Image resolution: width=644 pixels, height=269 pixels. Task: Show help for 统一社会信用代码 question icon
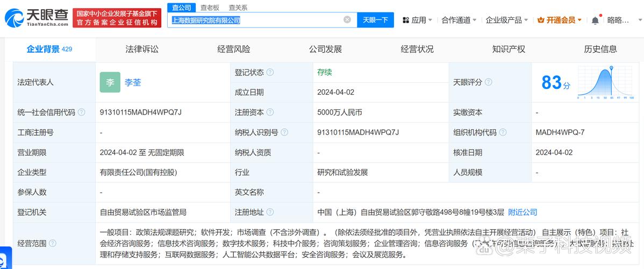pos(81,112)
